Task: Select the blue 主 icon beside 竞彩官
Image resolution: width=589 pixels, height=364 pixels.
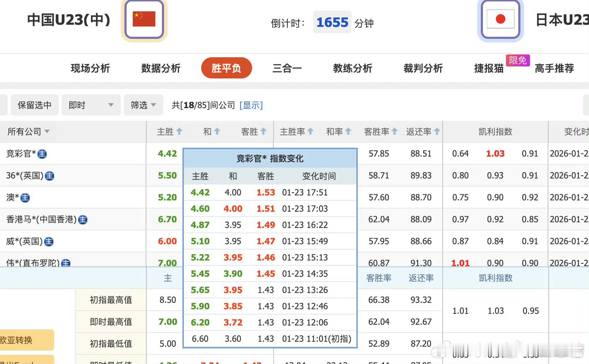Action: (42, 154)
